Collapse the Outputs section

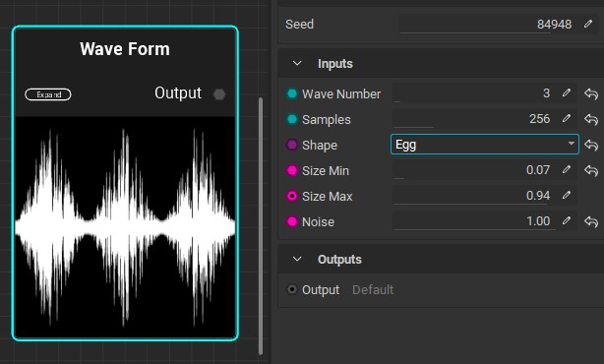pyautogui.click(x=297, y=259)
